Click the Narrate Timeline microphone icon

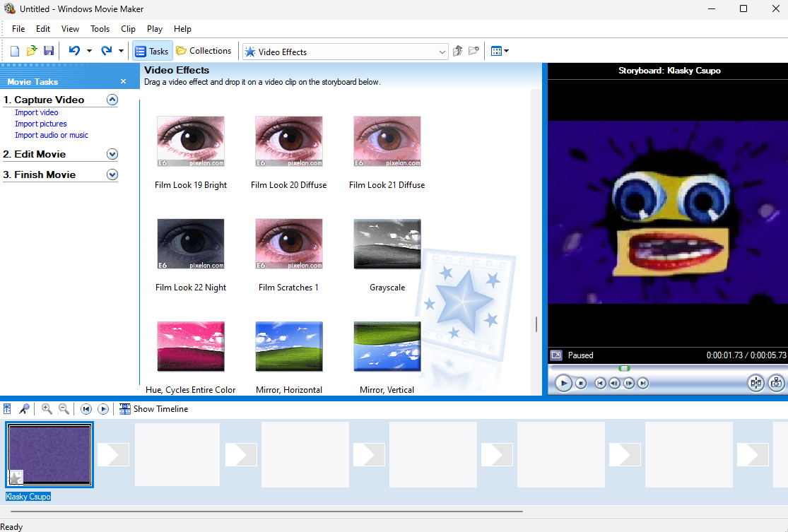pos(24,408)
